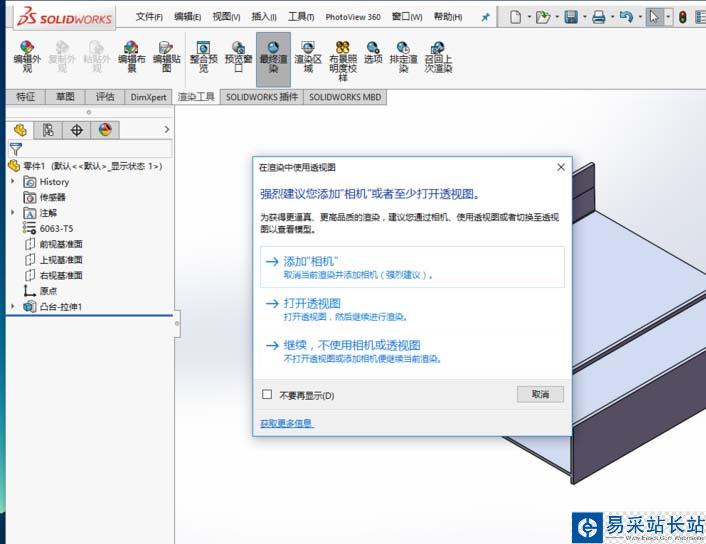This screenshot has width=706, height=544.
Task: Switch to the 草图 tab
Action: pyautogui.click(x=65, y=97)
